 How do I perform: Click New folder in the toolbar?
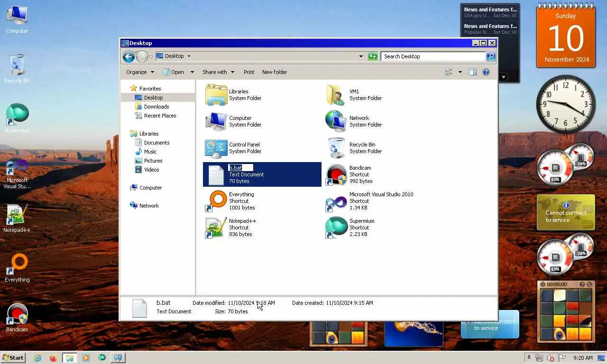click(275, 72)
